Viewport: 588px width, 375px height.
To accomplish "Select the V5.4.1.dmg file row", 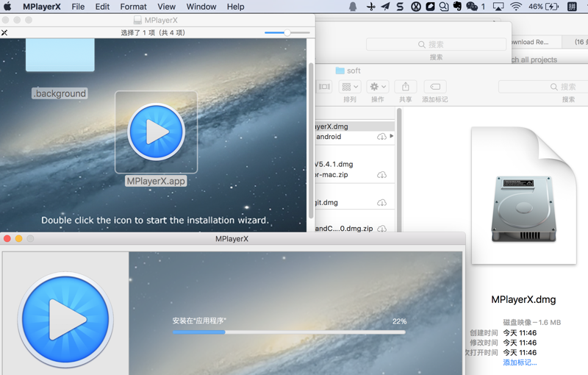I will [x=355, y=164].
